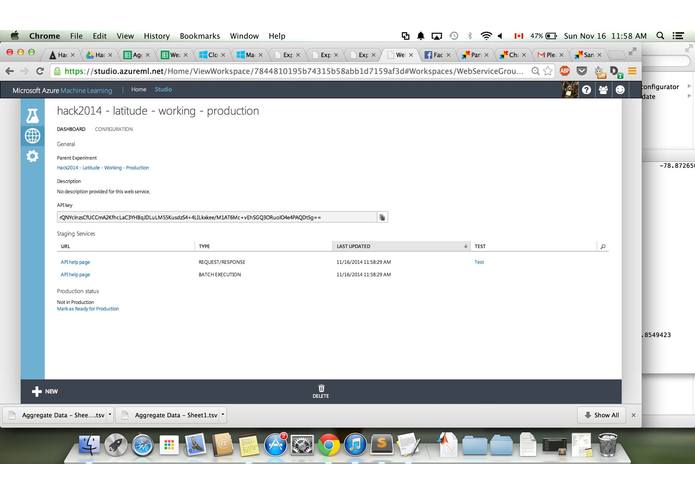Bookmark this page with the star icon

click(x=548, y=71)
